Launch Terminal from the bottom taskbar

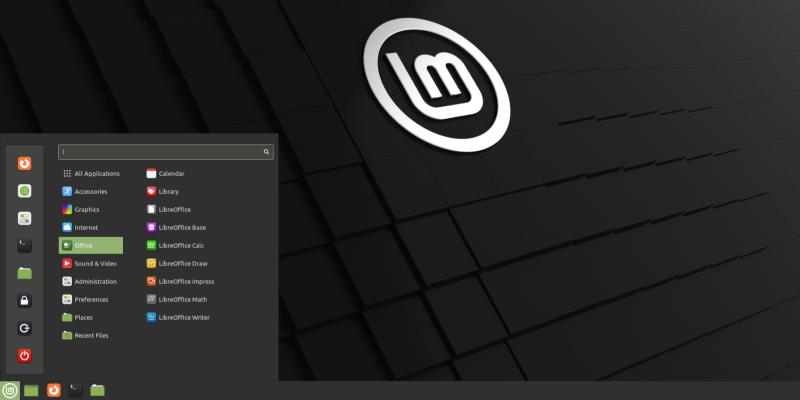tap(75, 390)
